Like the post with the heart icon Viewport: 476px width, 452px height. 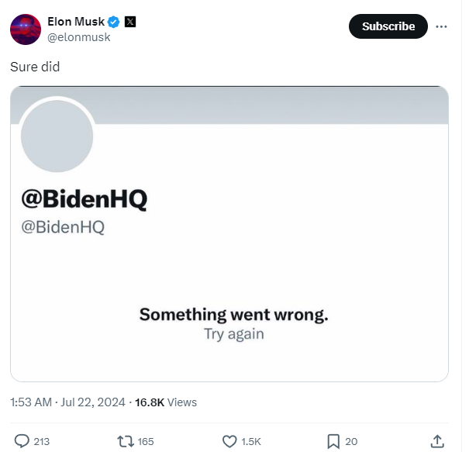[229, 441]
